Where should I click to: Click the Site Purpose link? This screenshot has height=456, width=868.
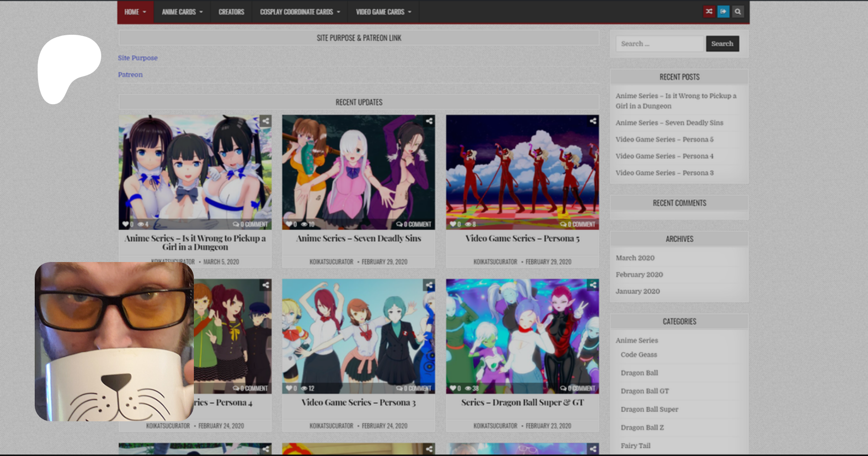click(137, 58)
